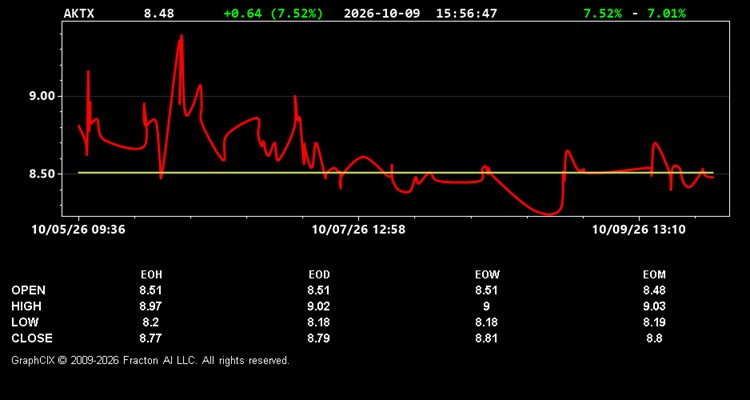Select EOW open value 8.51

(486, 290)
